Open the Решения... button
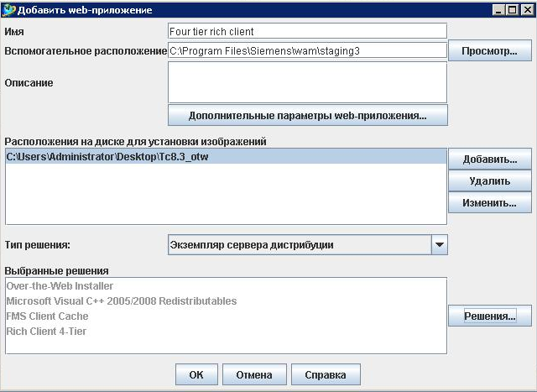537x392 pixels. (490, 316)
